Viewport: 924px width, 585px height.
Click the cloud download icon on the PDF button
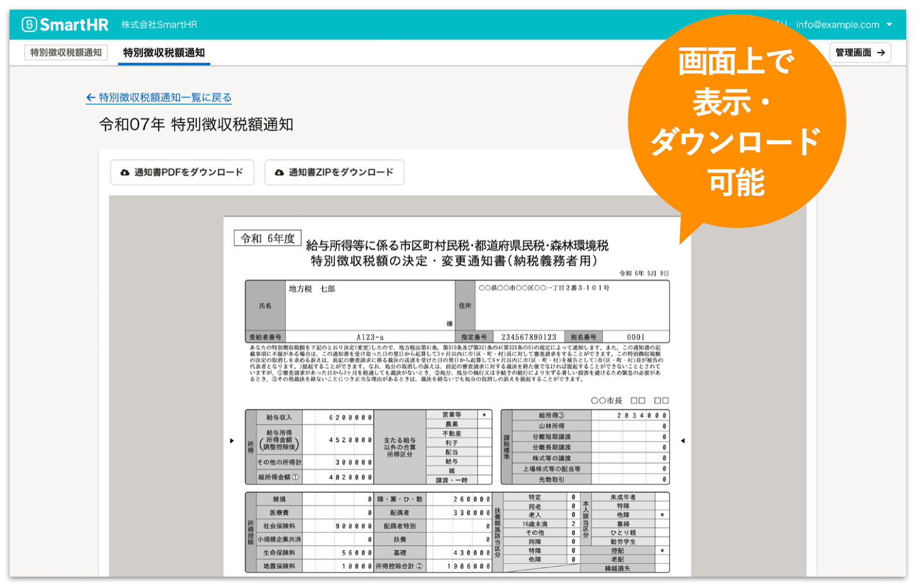pyautogui.click(x=124, y=172)
